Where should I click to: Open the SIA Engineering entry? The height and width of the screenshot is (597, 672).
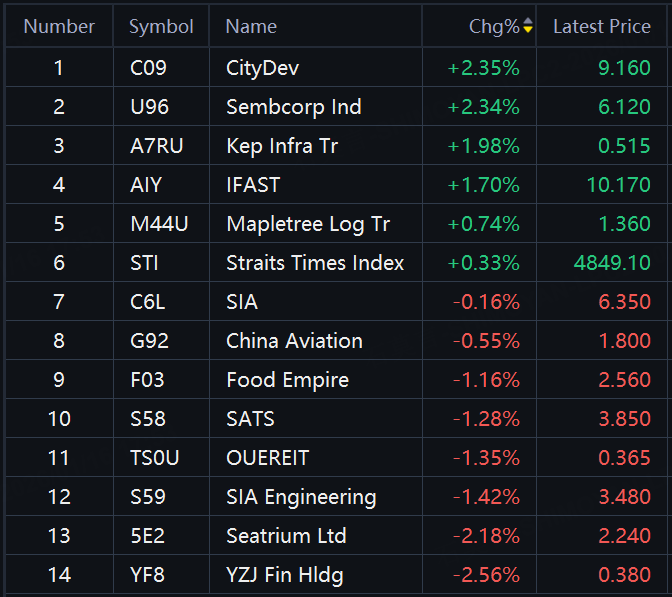tap(301, 497)
